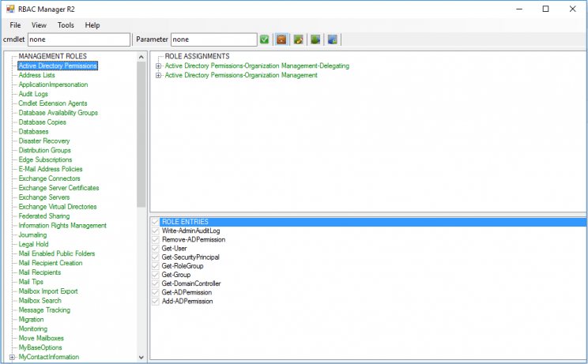Open the File menu
Viewport: 588px width, 364px height.
point(15,25)
